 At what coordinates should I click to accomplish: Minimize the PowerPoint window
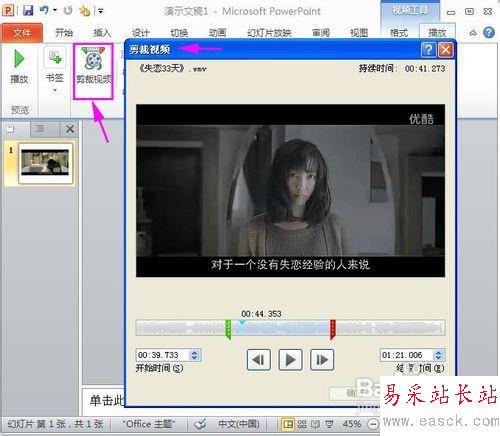[x=451, y=12]
